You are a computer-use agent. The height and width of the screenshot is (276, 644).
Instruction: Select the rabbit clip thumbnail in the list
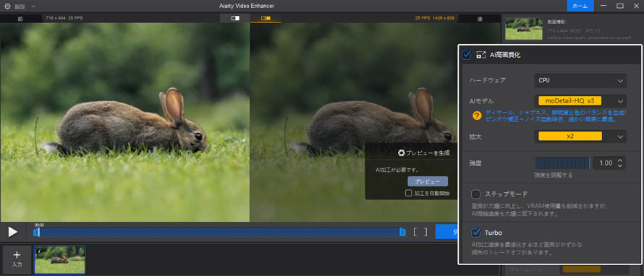click(x=60, y=259)
